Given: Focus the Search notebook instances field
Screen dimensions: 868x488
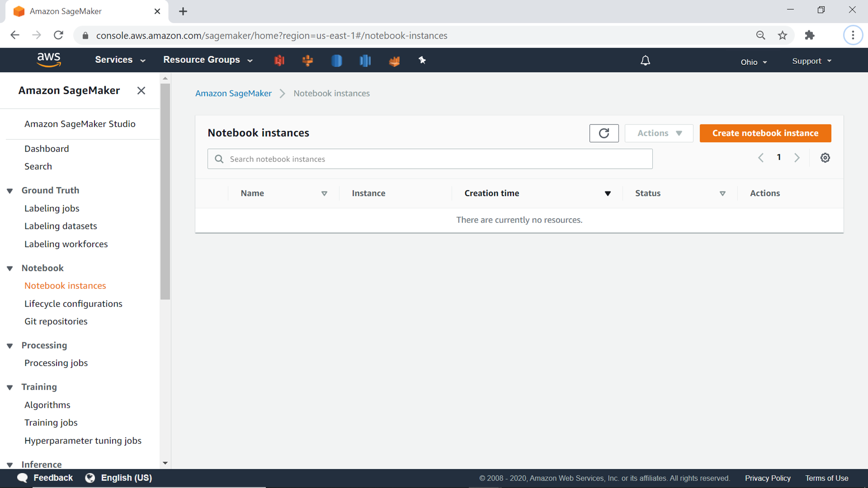Looking at the screenshot, I should [x=438, y=159].
